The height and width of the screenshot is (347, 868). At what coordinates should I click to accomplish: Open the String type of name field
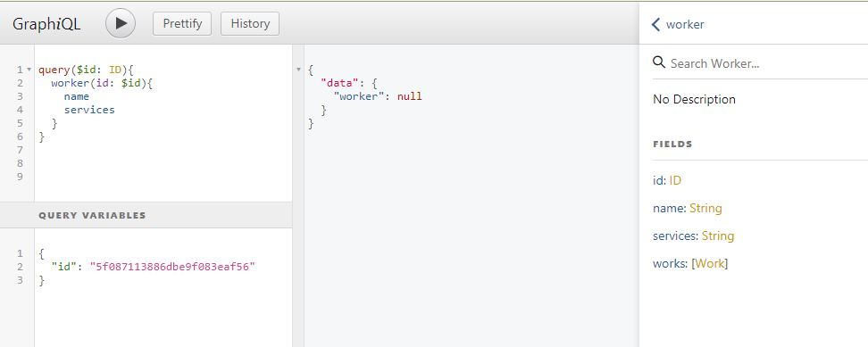point(705,209)
